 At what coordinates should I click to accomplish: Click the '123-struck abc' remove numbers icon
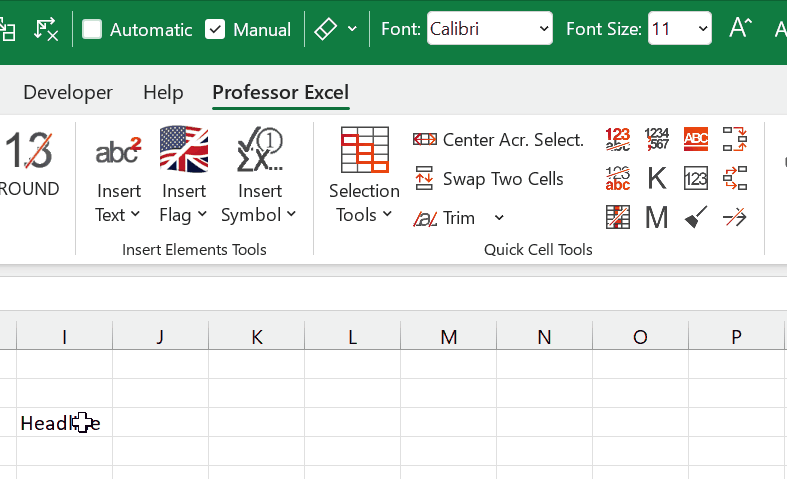(617, 178)
